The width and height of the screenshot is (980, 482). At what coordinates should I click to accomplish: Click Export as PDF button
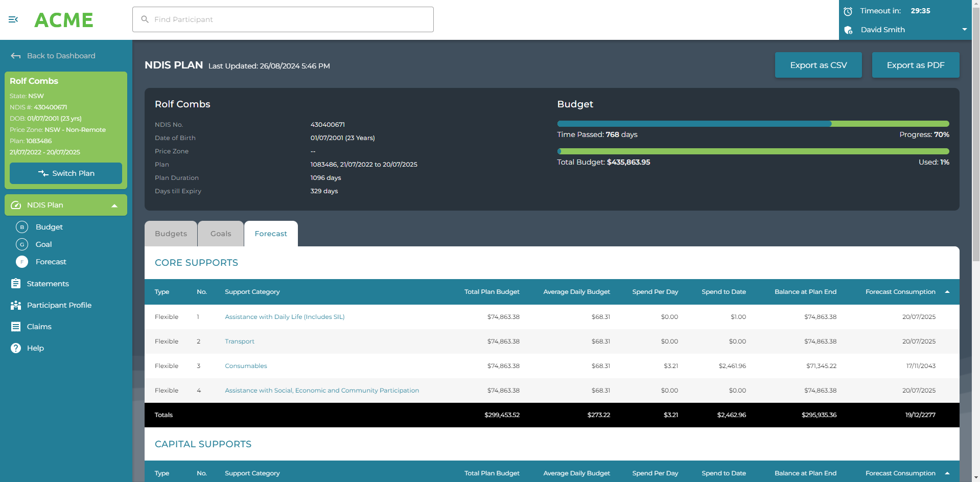pyautogui.click(x=915, y=65)
